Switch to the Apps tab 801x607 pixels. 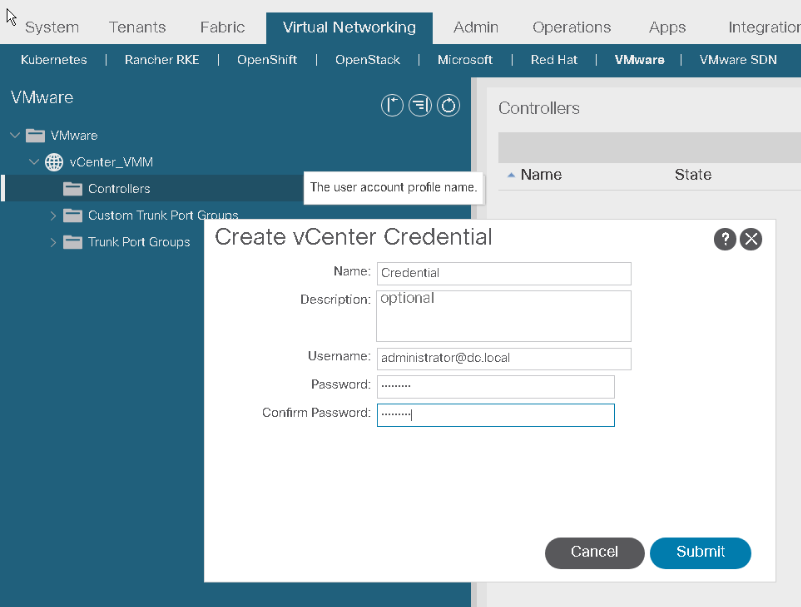point(667,27)
